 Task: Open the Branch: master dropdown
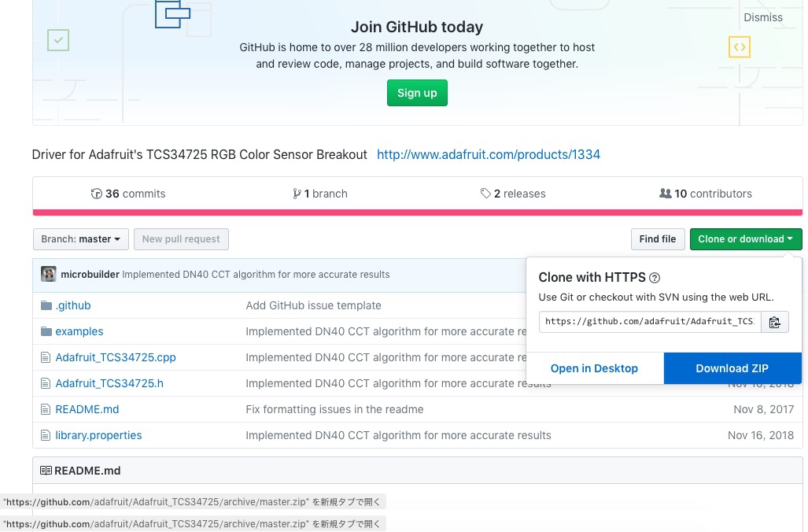click(x=81, y=239)
